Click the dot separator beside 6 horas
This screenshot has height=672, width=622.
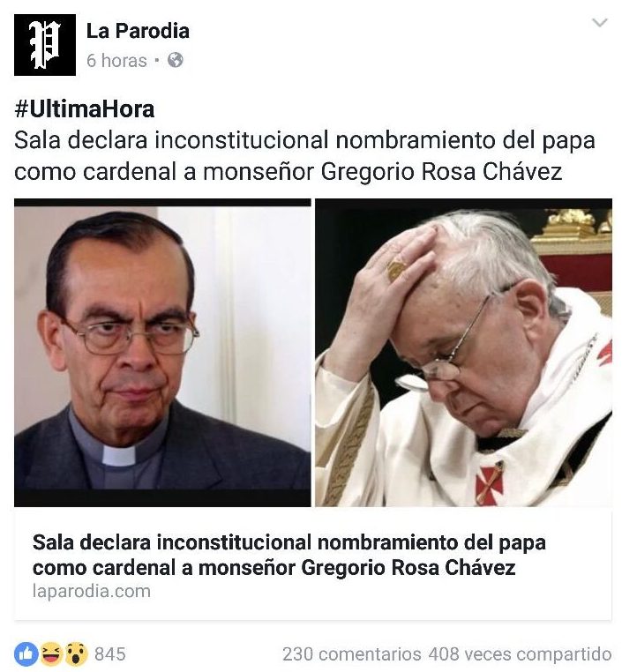[x=157, y=61]
